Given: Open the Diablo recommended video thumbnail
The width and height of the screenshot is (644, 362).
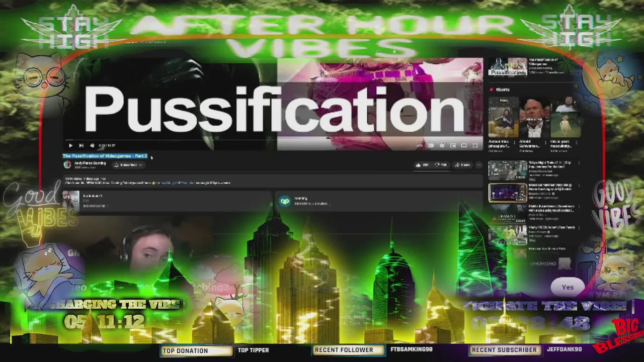Looking at the screenshot, I should pos(508,213).
